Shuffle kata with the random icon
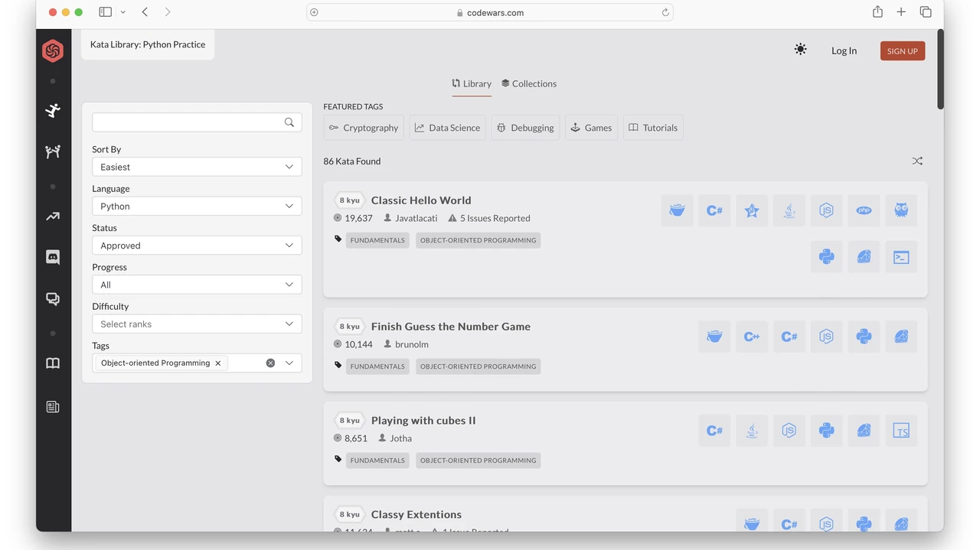 point(917,161)
